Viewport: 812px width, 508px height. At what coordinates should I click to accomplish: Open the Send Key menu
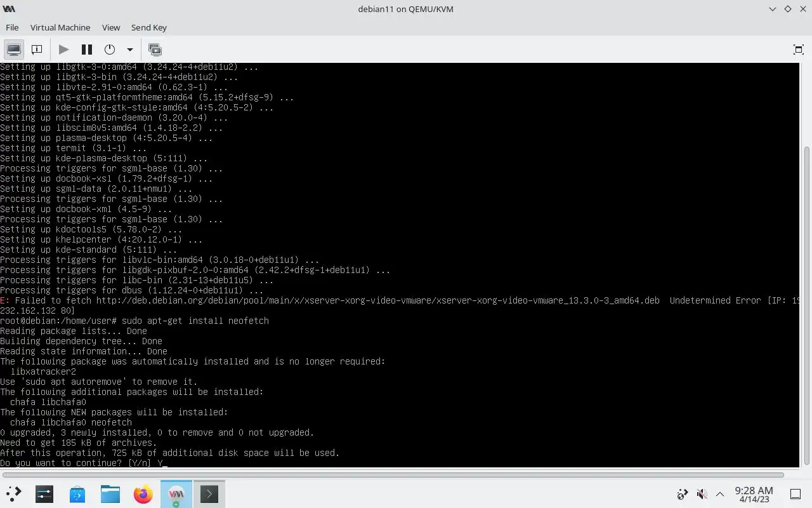point(149,27)
